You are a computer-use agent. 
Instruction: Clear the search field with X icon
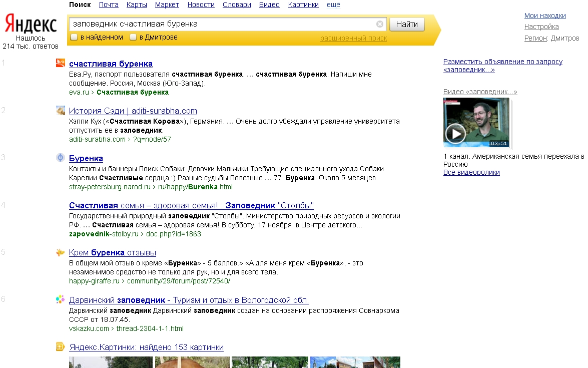point(380,24)
